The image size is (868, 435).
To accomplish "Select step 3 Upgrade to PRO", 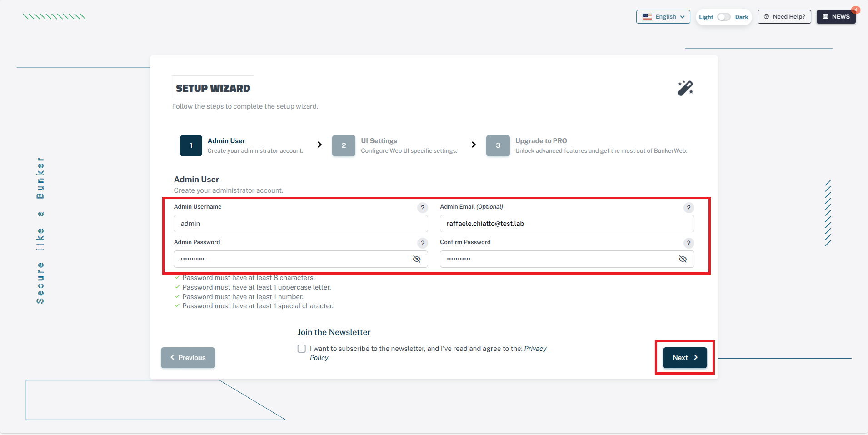I will [x=498, y=145].
